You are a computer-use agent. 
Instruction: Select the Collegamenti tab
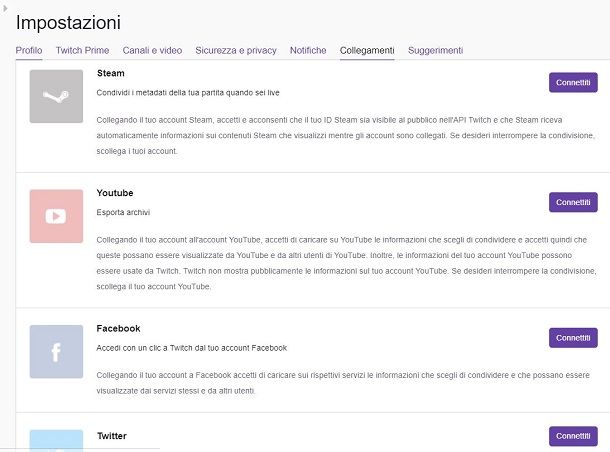[x=367, y=50]
